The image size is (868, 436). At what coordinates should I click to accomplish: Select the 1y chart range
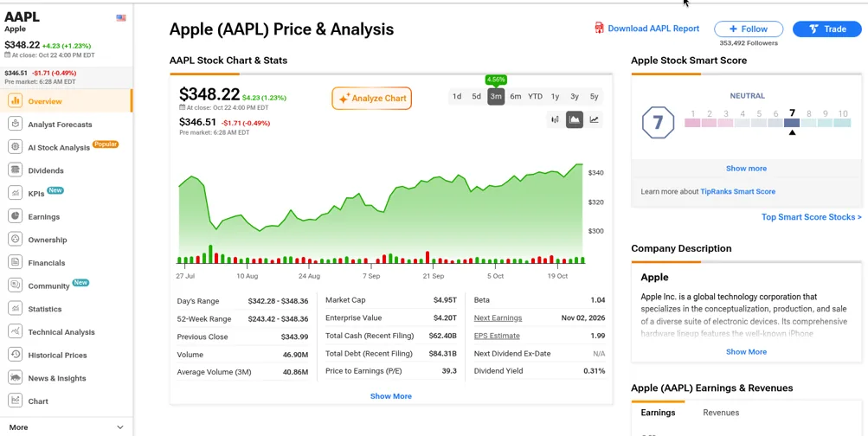555,96
